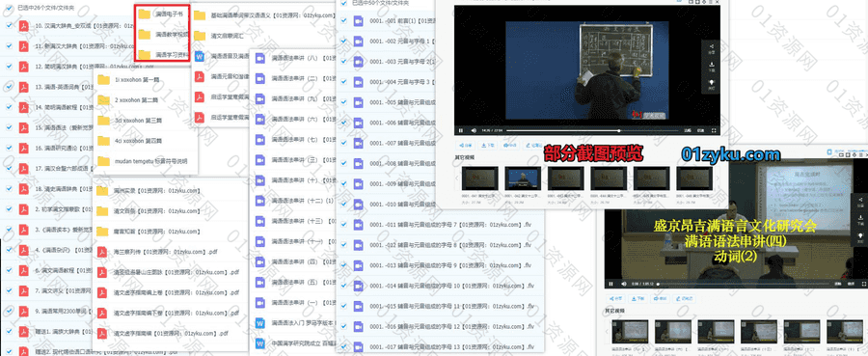Seek on the upper video's progress bar
This screenshot has height=356, width=868.
(592, 130)
